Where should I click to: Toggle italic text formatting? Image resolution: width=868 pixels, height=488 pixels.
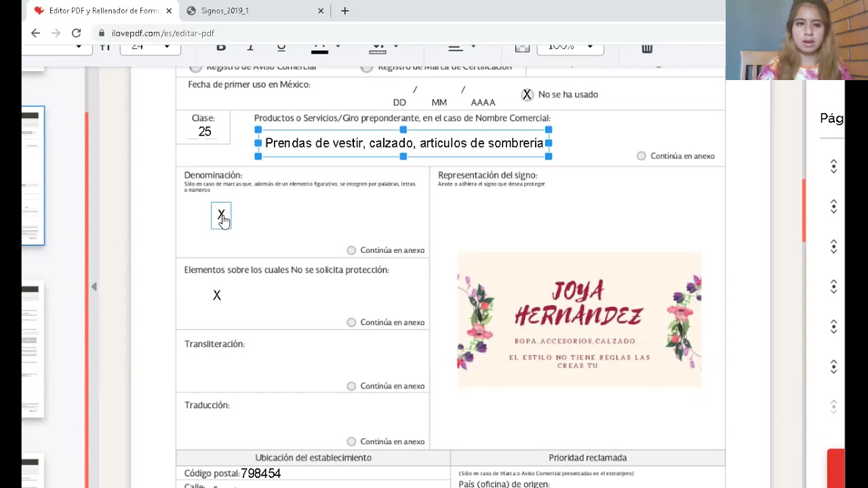(250, 47)
